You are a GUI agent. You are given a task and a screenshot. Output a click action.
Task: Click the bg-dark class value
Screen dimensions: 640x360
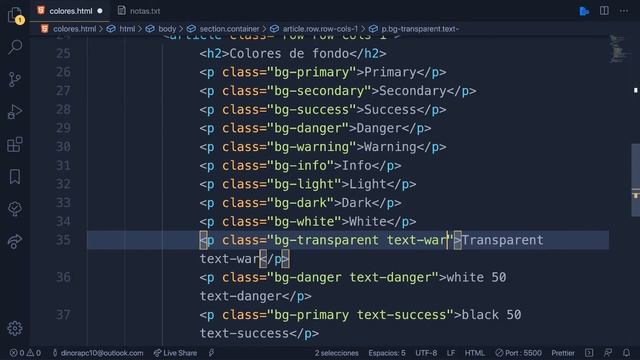pyautogui.click(x=301, y=203)
